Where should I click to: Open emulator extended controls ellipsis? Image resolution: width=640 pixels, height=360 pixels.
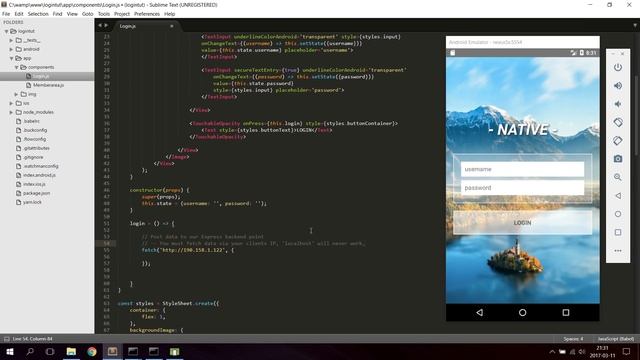618,251
